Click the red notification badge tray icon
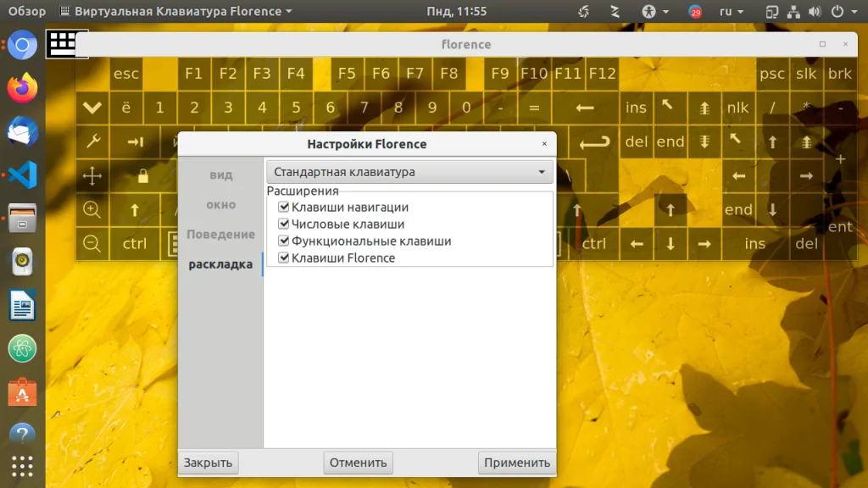Viewport: 868px width, 488px height. pyautogui.click(x=695, y=11)
